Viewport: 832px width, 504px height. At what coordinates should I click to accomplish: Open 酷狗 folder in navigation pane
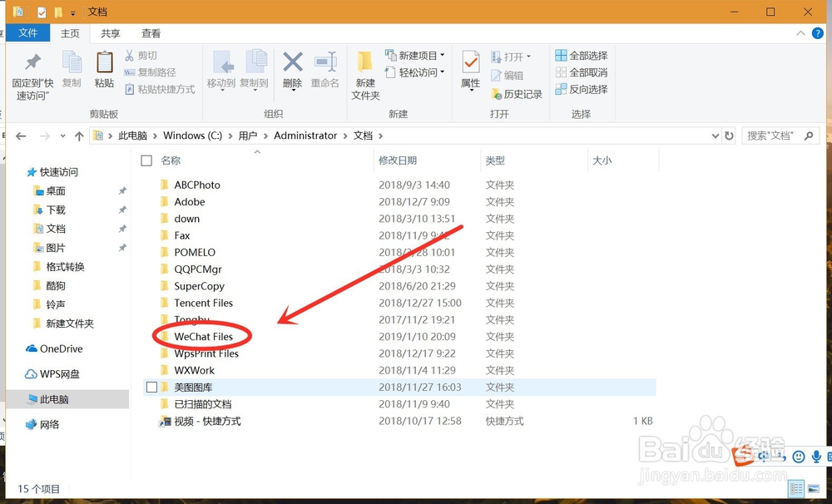[x=55, y=285]
